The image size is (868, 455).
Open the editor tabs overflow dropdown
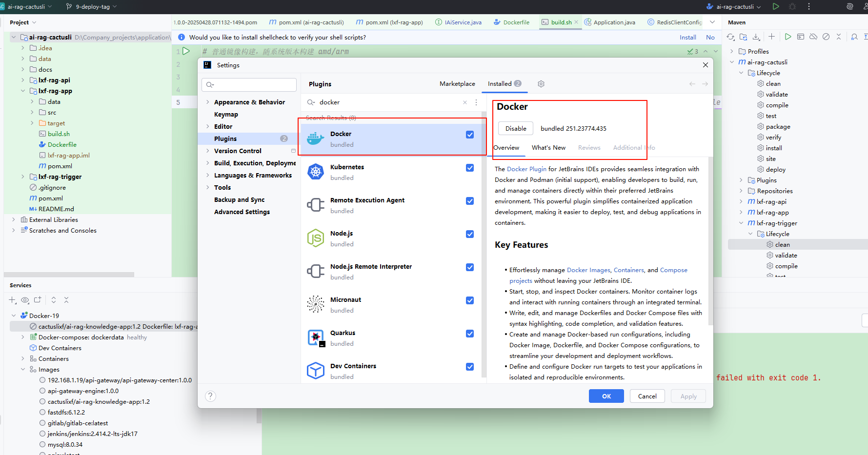712,22
